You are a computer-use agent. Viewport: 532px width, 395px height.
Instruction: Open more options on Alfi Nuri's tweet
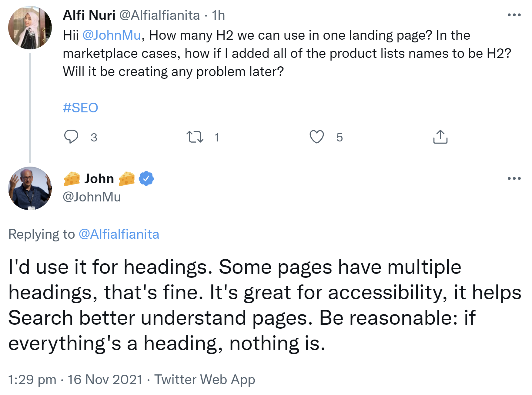[x=514, y=15]
